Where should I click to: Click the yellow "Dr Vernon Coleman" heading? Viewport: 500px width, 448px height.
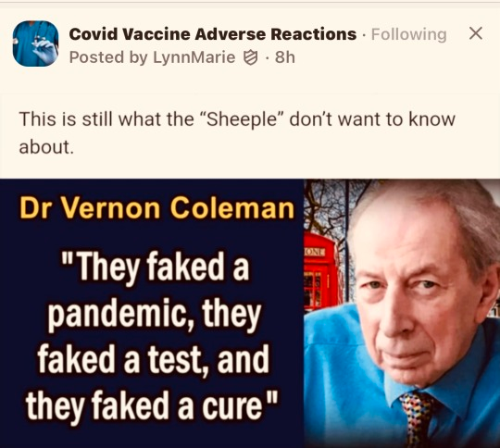tap(156, 208)
